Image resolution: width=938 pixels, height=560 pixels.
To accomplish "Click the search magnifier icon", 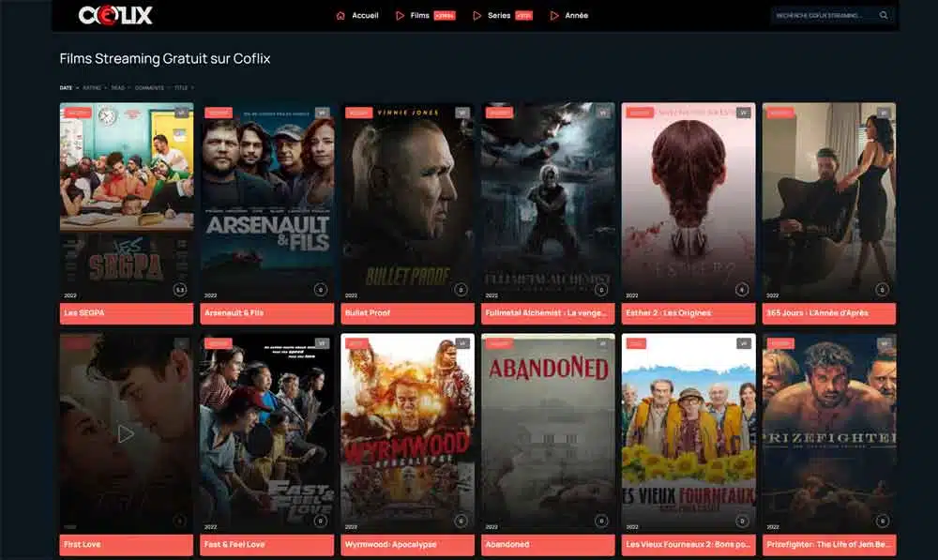I will tap(884, 15).
